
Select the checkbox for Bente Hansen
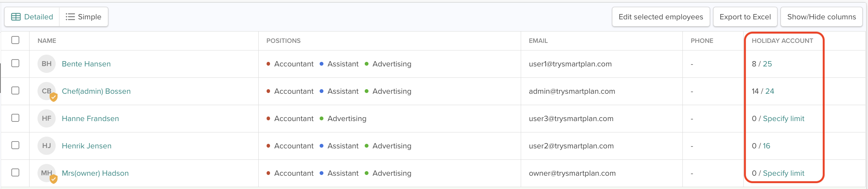tap(16, 63)
